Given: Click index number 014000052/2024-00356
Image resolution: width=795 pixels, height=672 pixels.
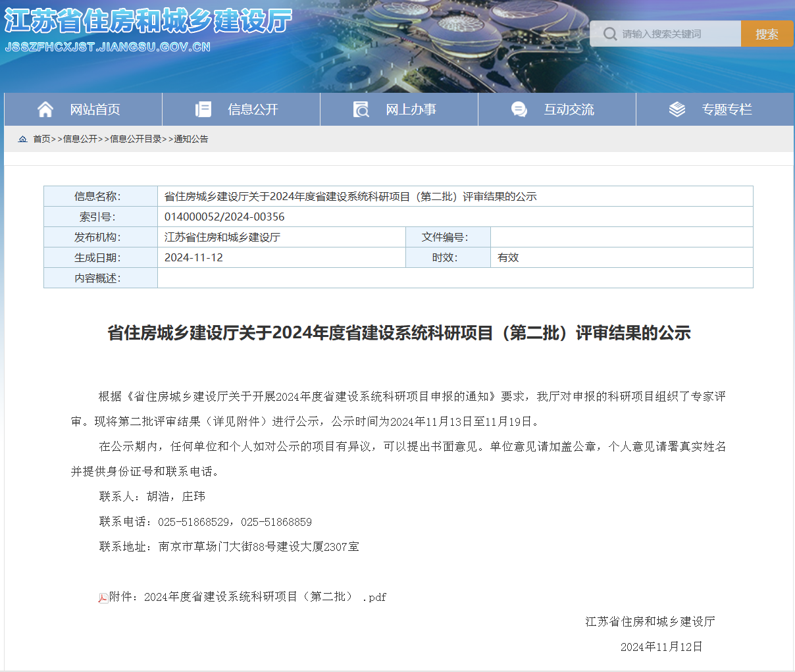Looking at the screenshot, I should [224, 217].
